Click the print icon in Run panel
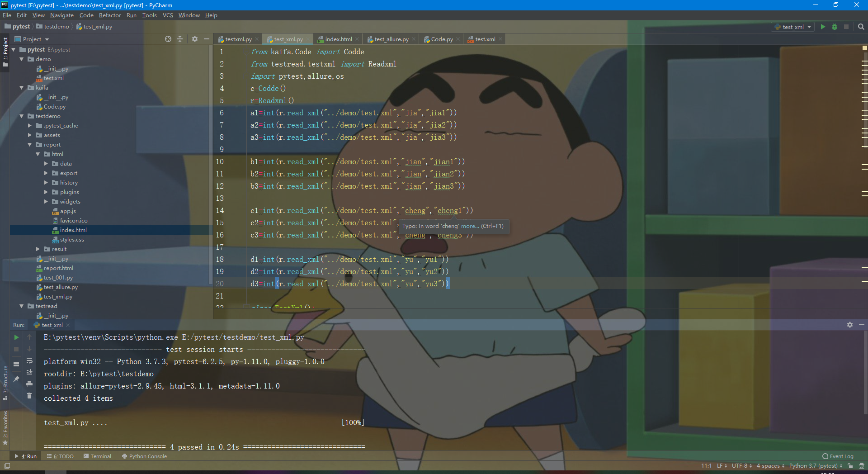This screenshot has height=474, width=868. point(29,384)
